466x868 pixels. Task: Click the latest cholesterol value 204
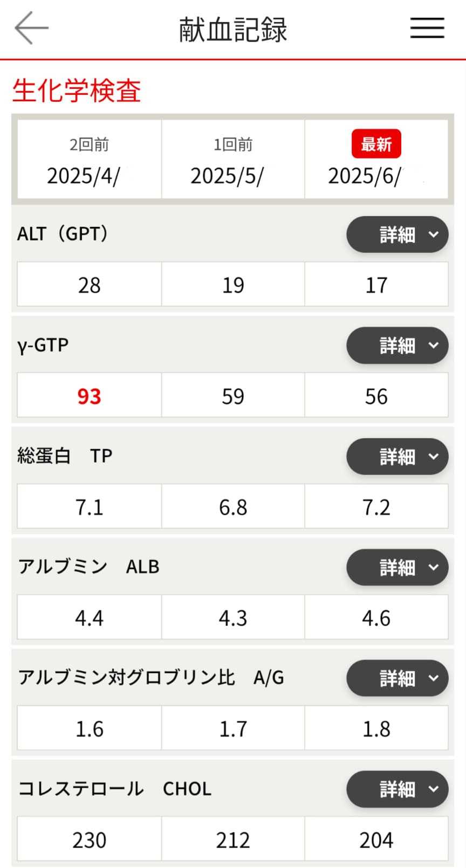pos(376,840)
